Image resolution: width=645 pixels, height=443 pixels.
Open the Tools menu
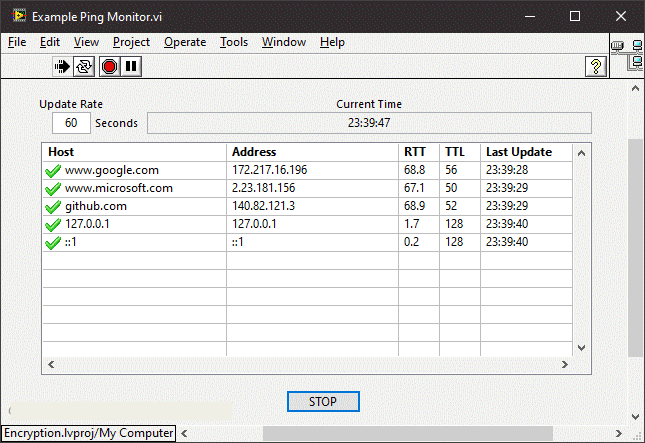tap(234, 42)
